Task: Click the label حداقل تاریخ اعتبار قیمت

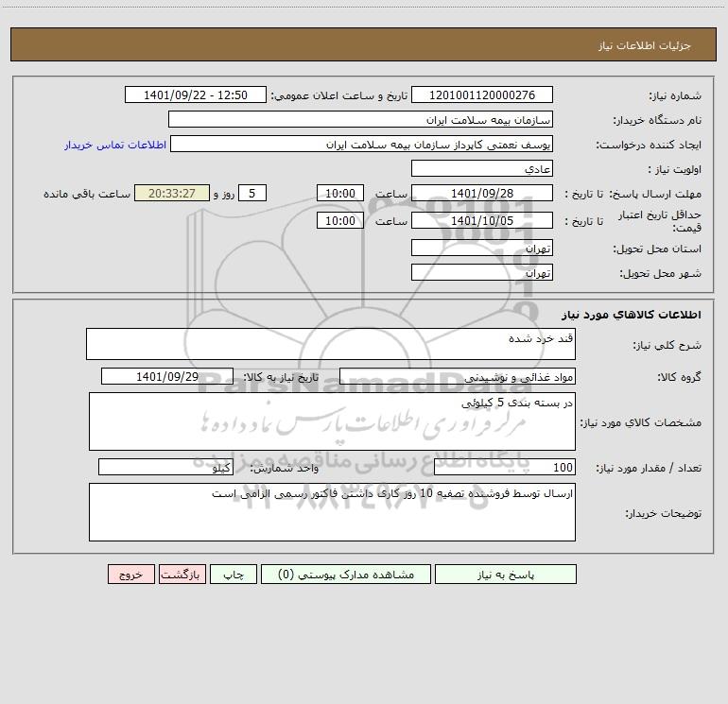Action: pyautogui.click(x=659, y=221)
